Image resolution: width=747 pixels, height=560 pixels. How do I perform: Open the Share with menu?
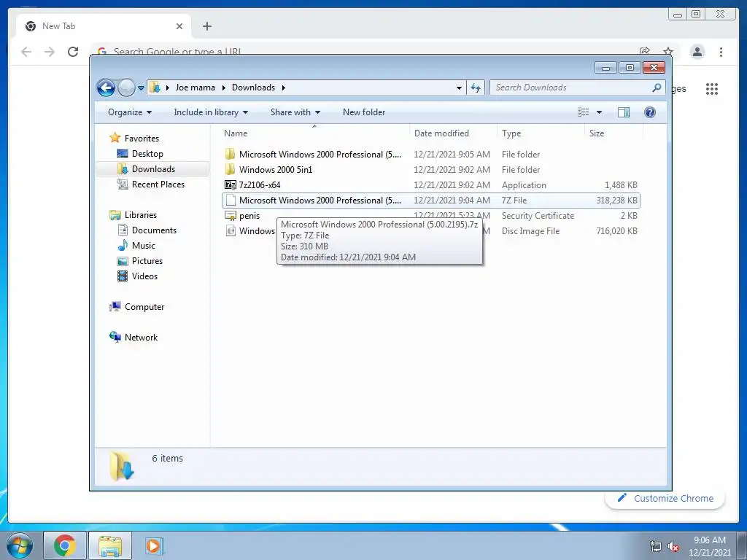pyautogui.click(x=295, y=112)
